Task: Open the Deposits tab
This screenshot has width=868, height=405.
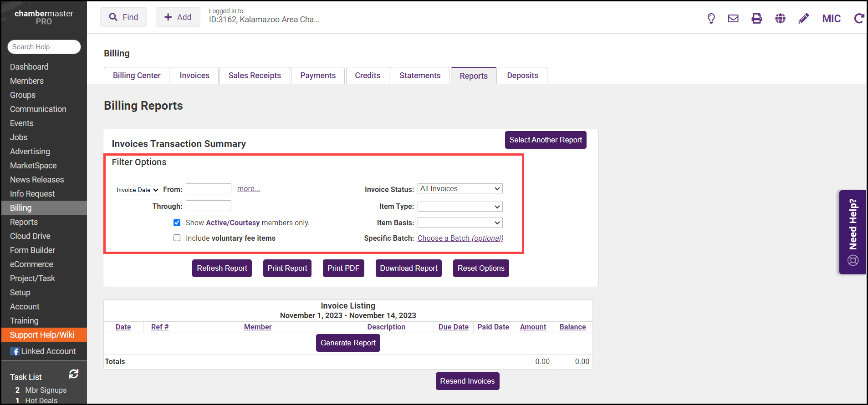Action: [522, 76]
